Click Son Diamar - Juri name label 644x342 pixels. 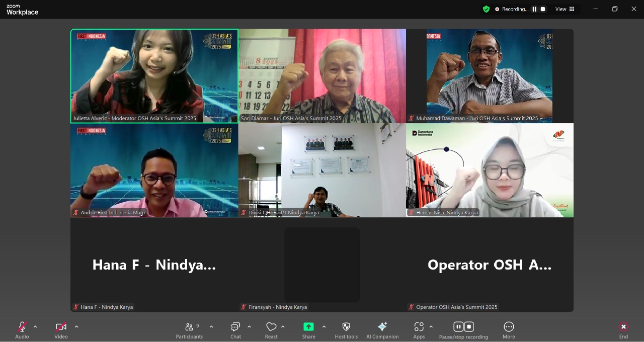[291, 119]
